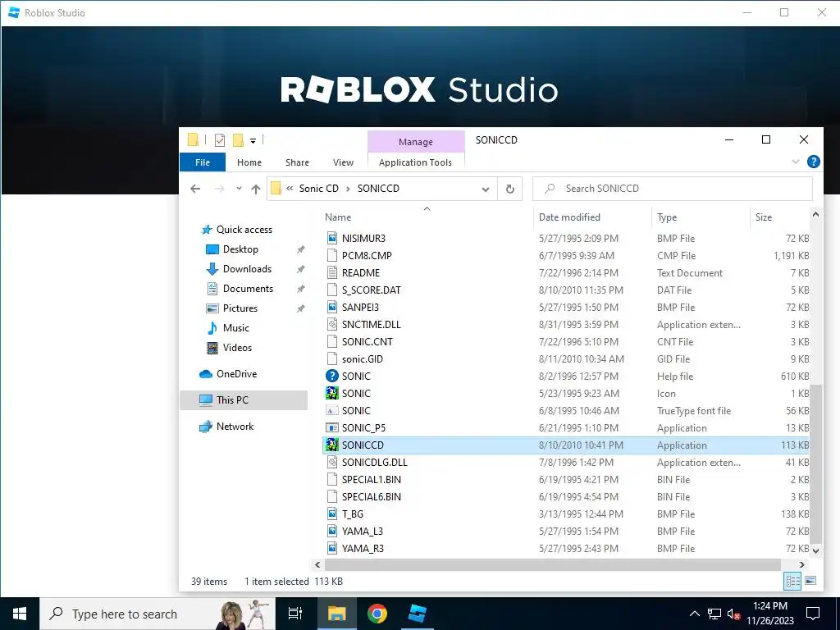Sort by Date modified column

click(x=569, y=217)
